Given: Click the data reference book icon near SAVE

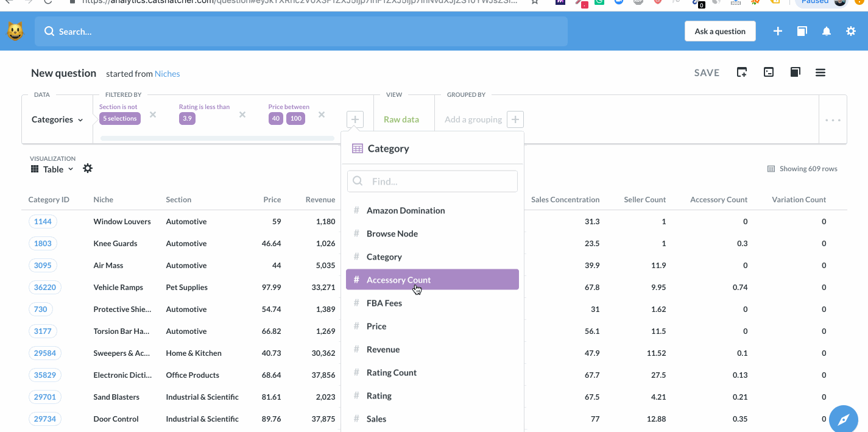Looking at the screenshot, I should [x=795, y=73].
